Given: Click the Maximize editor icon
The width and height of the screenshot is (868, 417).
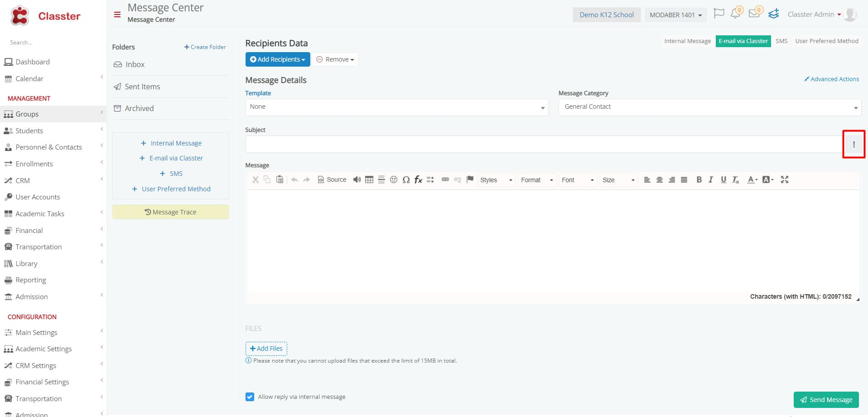Looking at the screenshot, I should [x=785, y=180].
